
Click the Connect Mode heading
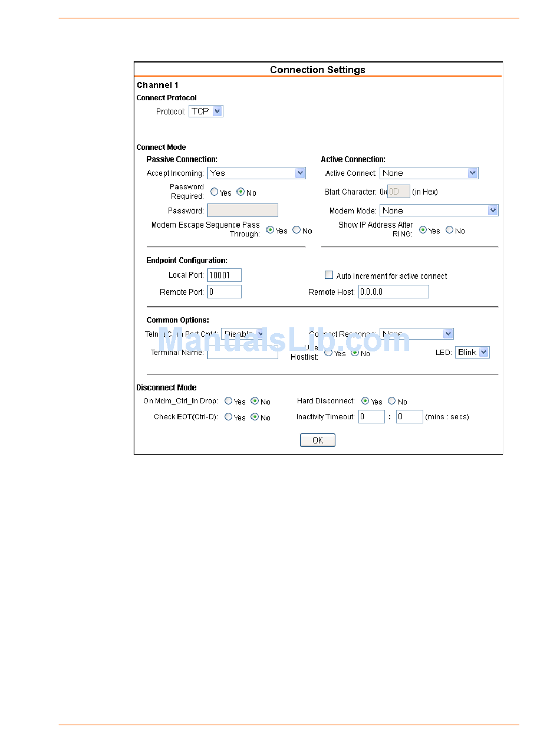(162, 147)
